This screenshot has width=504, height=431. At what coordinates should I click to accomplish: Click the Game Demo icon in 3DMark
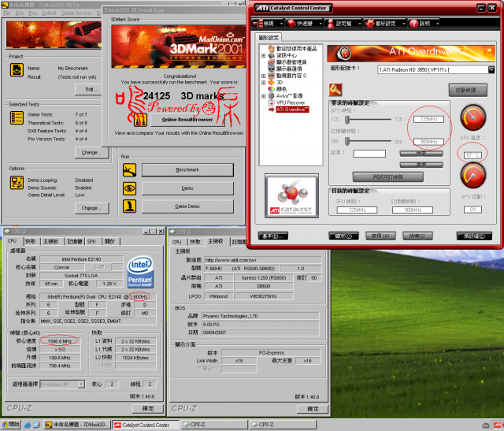[129, 206]
